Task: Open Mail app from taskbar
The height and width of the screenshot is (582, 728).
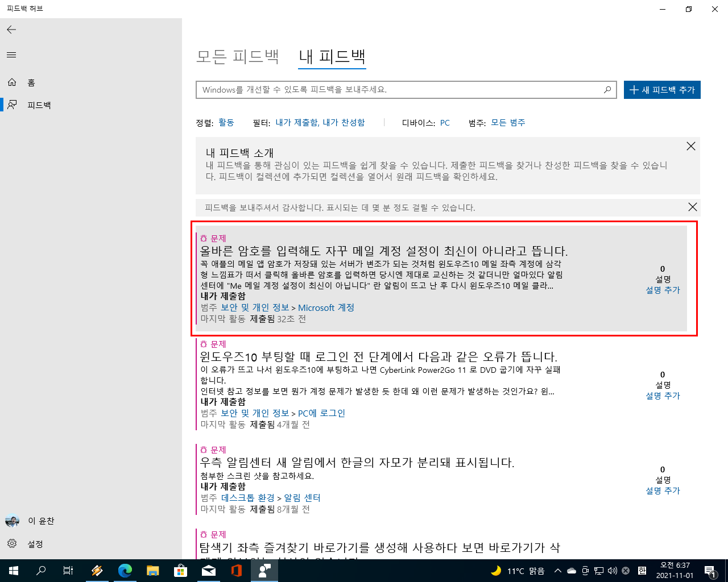Action: pos(209,571)
